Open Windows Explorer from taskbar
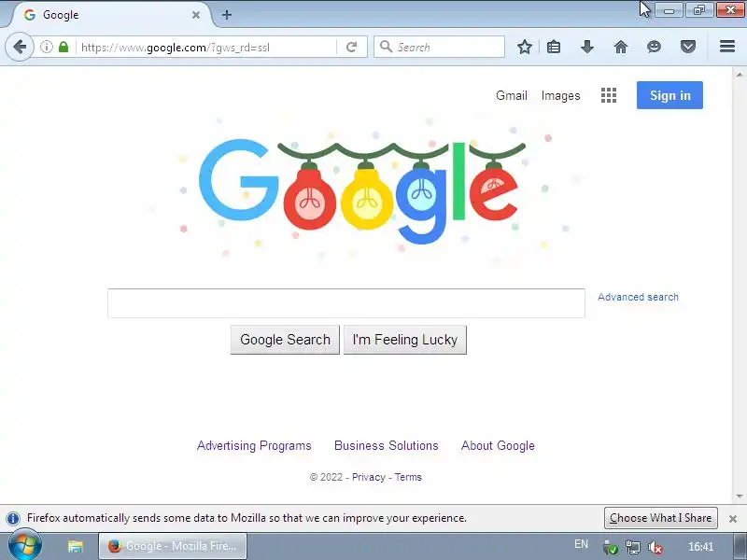747x560 pixels. [76, 546]
